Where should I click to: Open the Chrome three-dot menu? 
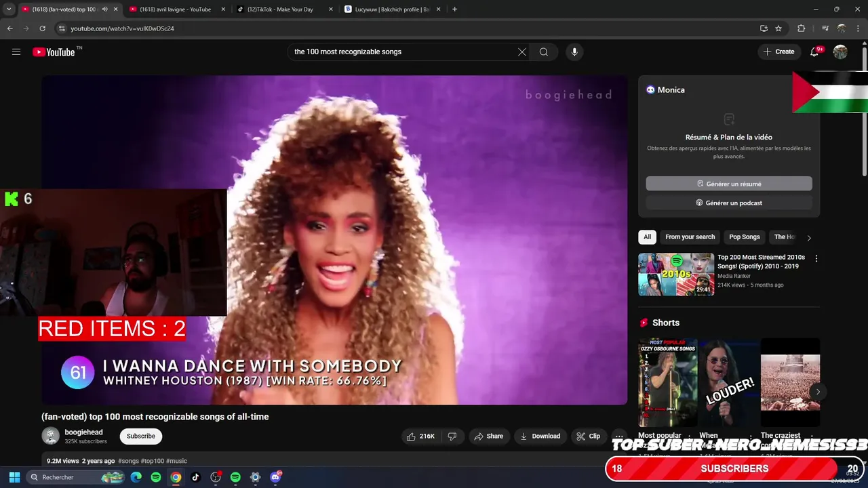[859, 28]
